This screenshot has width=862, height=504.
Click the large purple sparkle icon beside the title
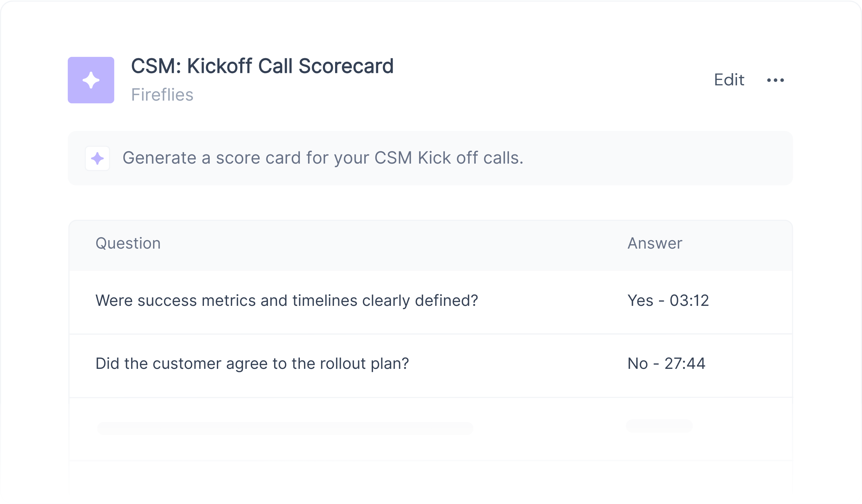pos(91,80)
